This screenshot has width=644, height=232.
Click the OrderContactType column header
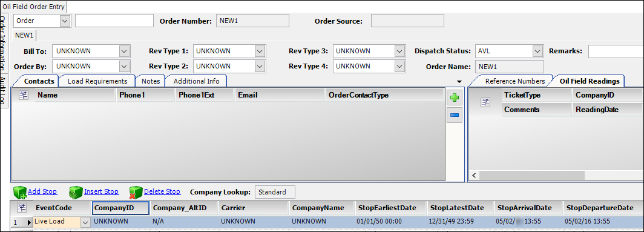click(385, 95)
